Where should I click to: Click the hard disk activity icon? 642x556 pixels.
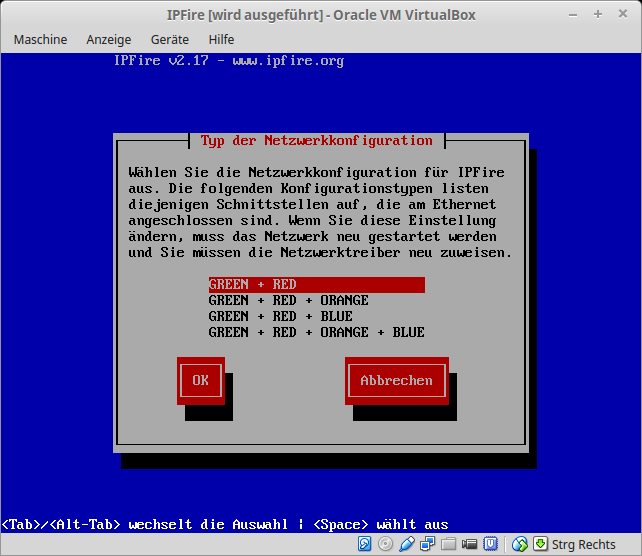pyautogui.click(x=364, y=544)
